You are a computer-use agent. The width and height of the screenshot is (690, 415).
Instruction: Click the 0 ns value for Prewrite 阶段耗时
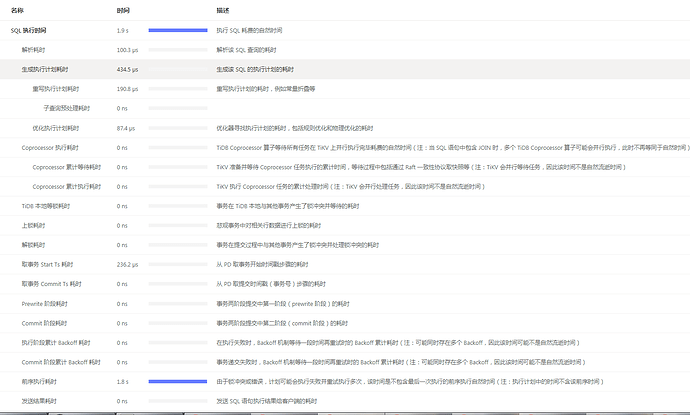click(122, 304)
